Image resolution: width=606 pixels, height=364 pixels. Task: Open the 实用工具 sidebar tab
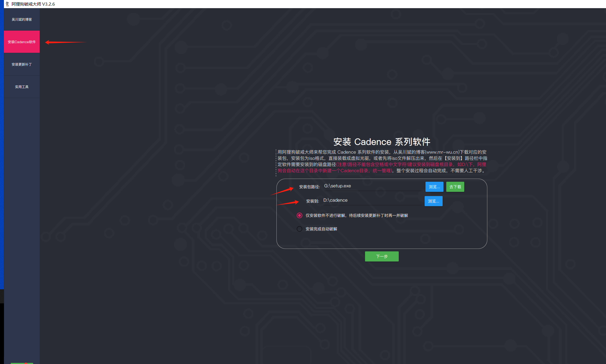22,87
